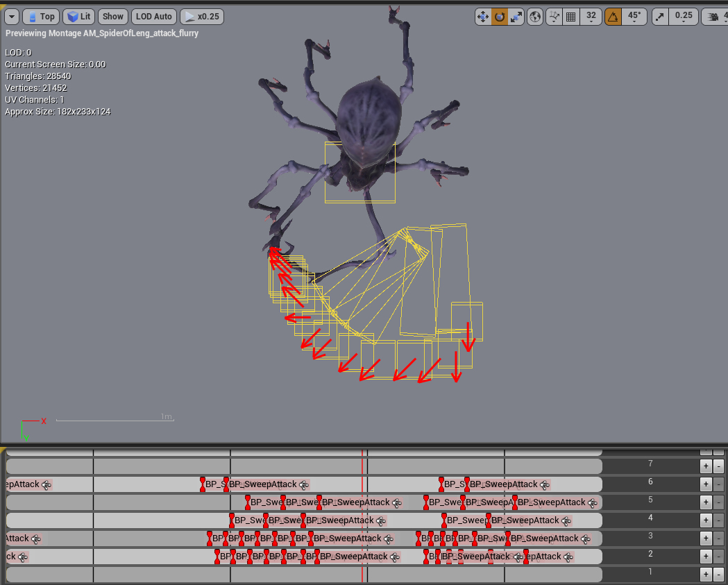The image size is (728, 585).
Task: Select the rotate gizmo tool
Action: [x=500, y=17]
